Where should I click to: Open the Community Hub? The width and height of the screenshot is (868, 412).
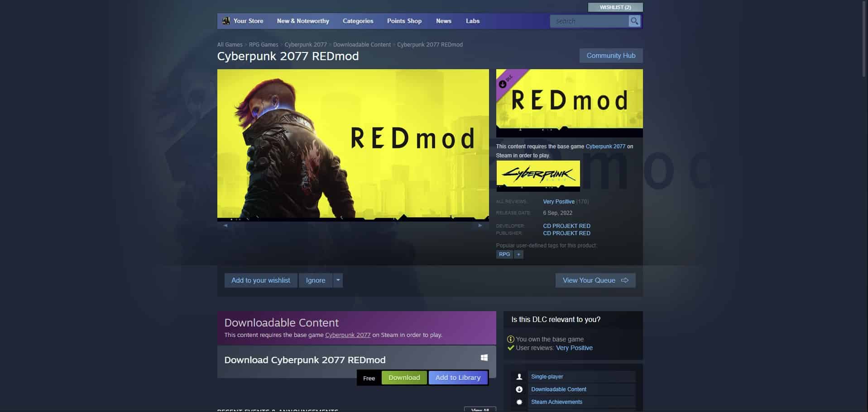[611, 55]
